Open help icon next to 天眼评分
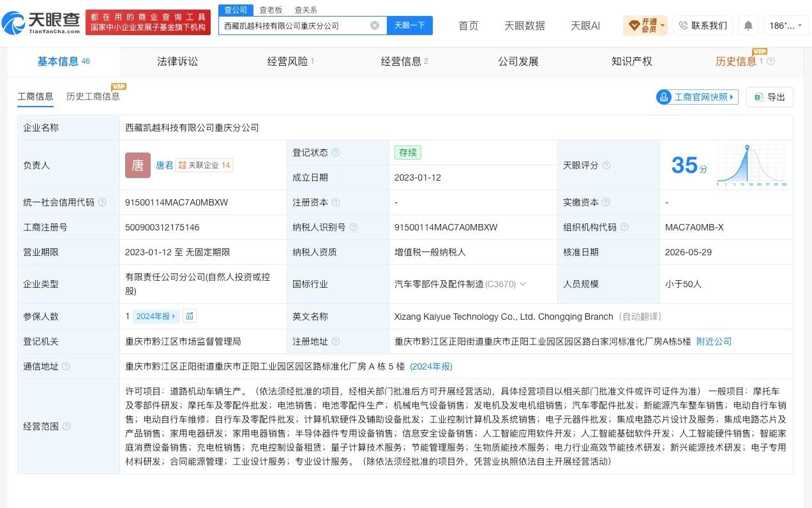Image resolution: width=812 pixels, height=508 pixels. pos(606,165)
